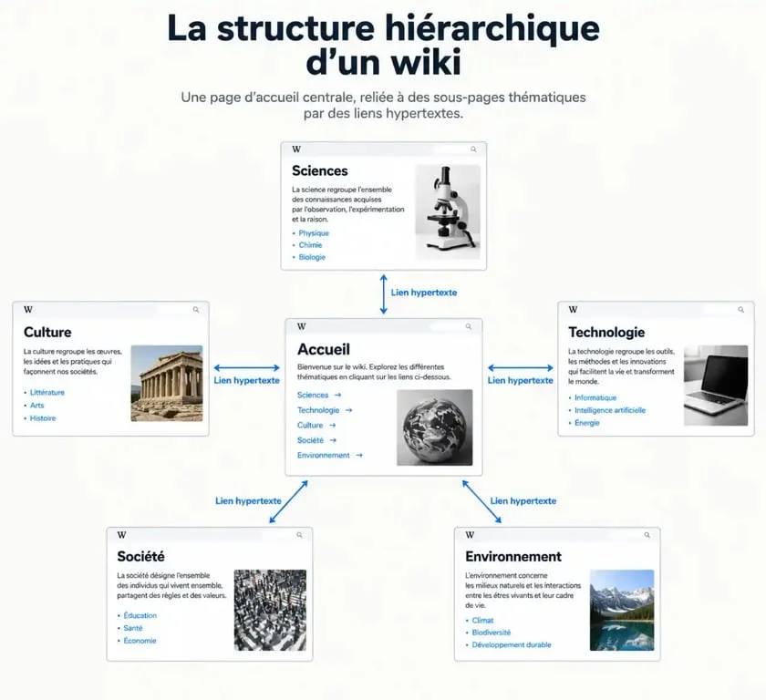The width and height of the screenshot is (766, 700).
Task: Click the microscope image in Sciences
Action: tap(448, 211)
